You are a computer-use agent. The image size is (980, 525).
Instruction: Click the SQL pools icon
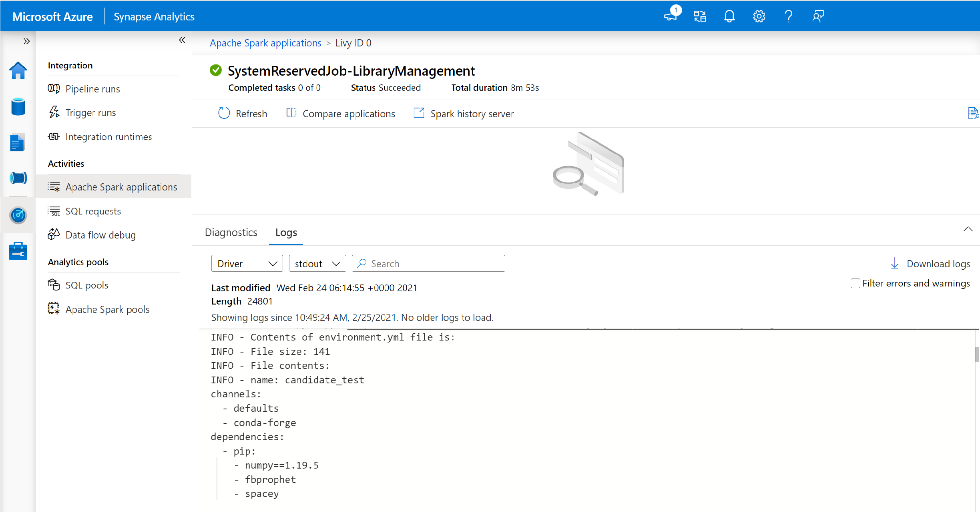click(54, 285)
